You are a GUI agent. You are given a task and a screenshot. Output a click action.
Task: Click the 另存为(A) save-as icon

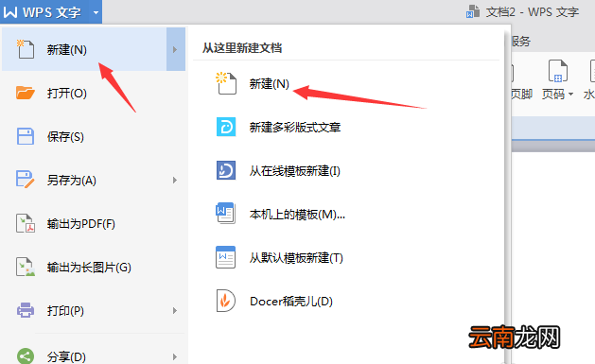pos(26,180)
